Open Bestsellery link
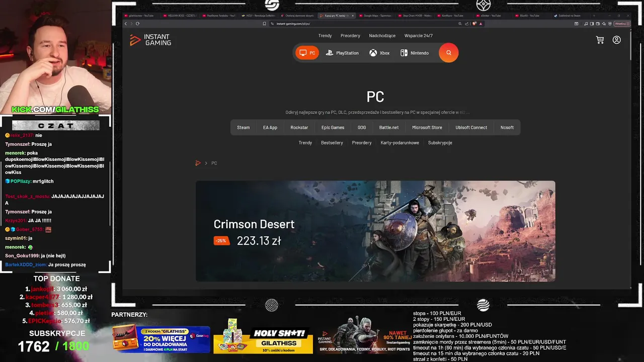Screen dimensions: 644x362 [x=332, y=143]
